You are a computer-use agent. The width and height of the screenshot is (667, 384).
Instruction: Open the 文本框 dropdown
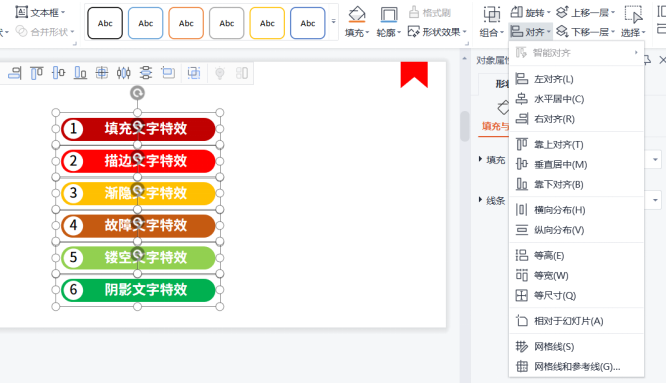click(40, 12)
